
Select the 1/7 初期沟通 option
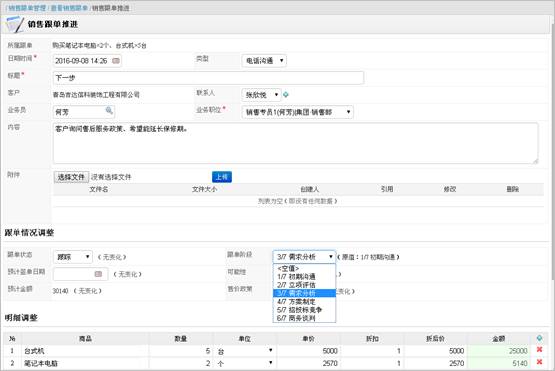coord(304,276)
